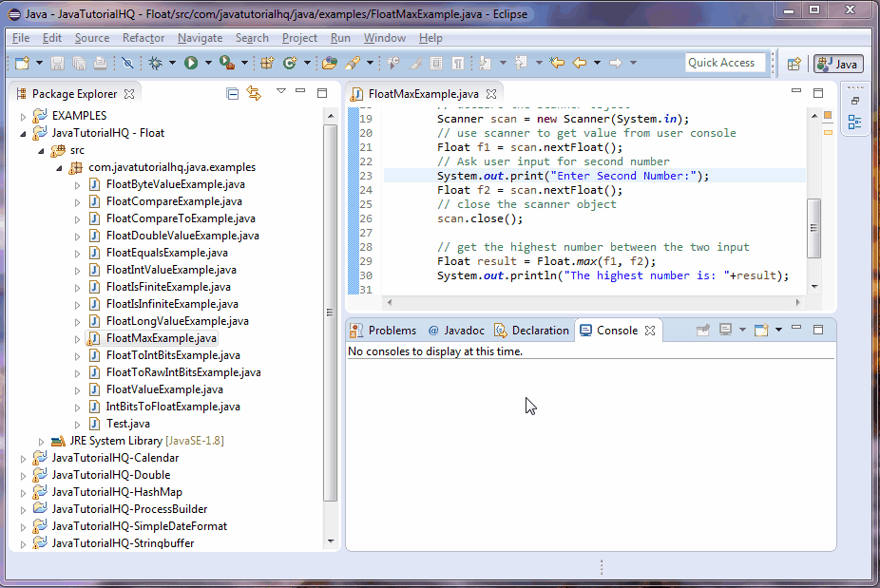Image resolution: width=880 pixels, height=588 pixels.
Task: Click in the Quick Access search field
Action: click(725, 62)
